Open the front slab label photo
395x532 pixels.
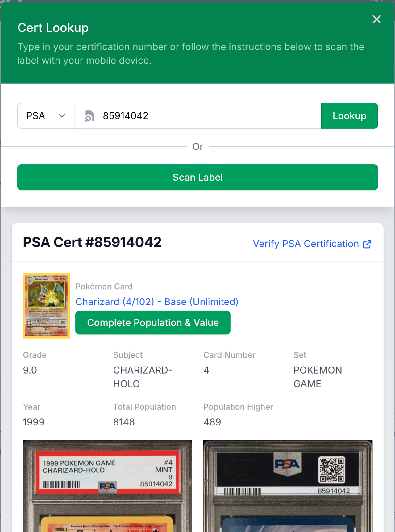[107, 486]
